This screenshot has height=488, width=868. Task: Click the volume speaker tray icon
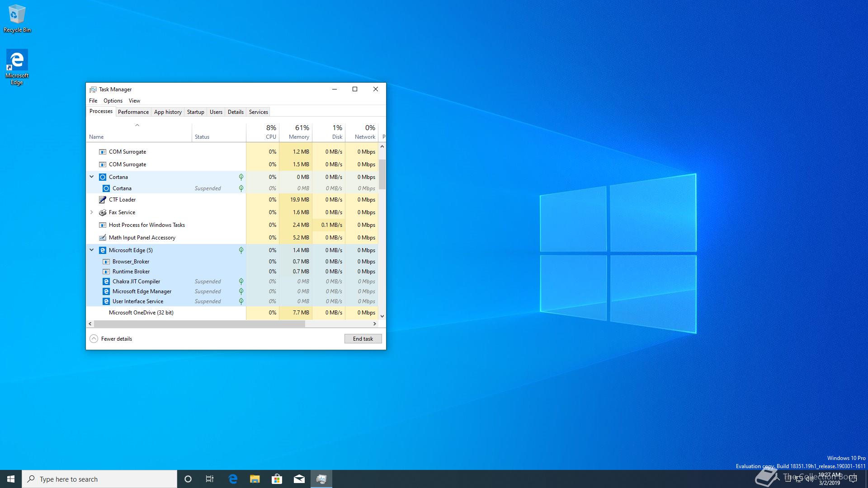coord(809,479)
